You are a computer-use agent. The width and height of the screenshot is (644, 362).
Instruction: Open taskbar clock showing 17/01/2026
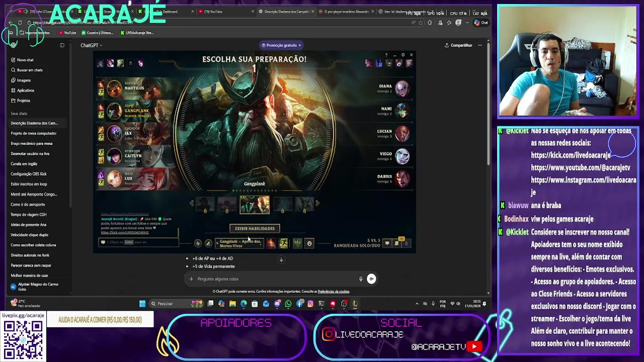click(472, 304)
